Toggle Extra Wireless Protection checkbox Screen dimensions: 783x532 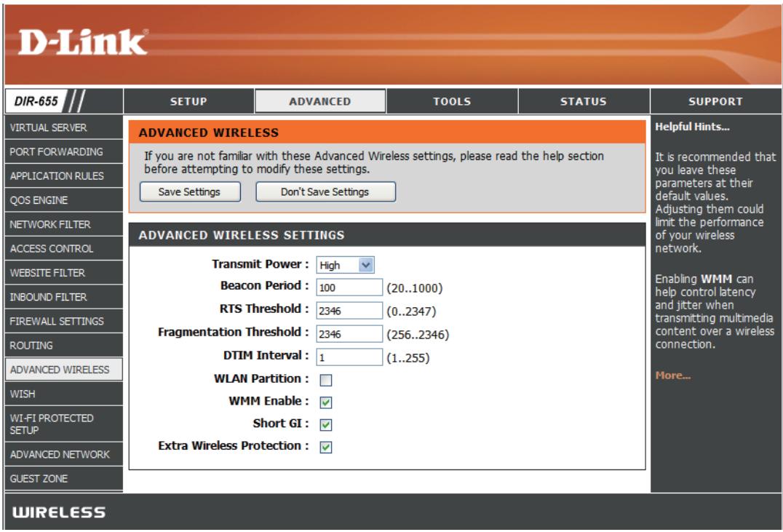coord(325,447)
